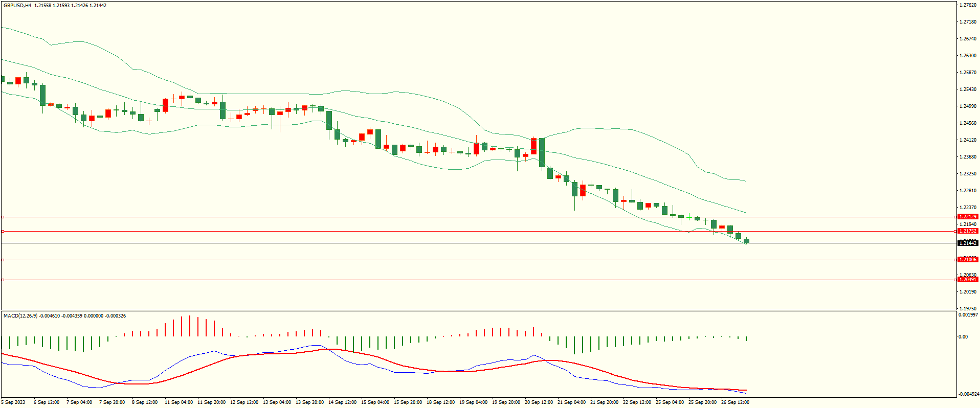This screenshot has width=980, height=408.
Task: Click the tall green 20 Sep sell-off candle
Action: click(x=542, y=152)
